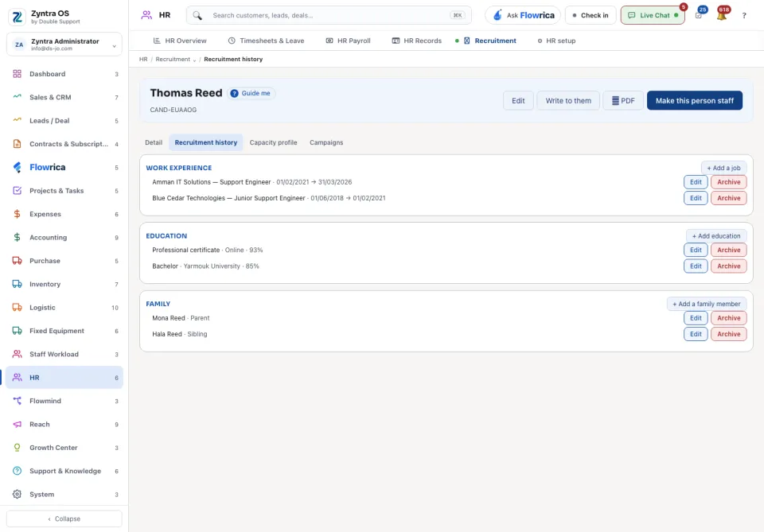The width and height of the screenshot is (764, 532).
Task: Open the Dashboard sidebar icon
Action: point(17,74)
